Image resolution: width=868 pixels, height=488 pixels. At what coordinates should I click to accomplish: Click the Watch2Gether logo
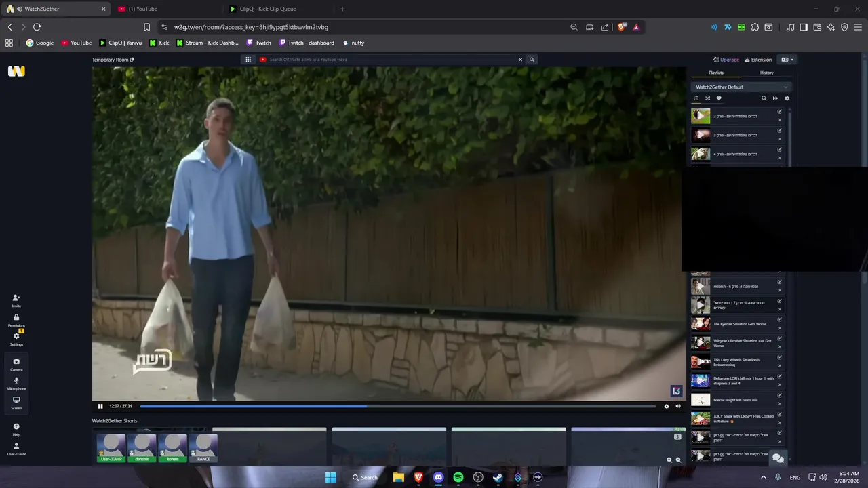pyautogui.click(x=16, y=71)
